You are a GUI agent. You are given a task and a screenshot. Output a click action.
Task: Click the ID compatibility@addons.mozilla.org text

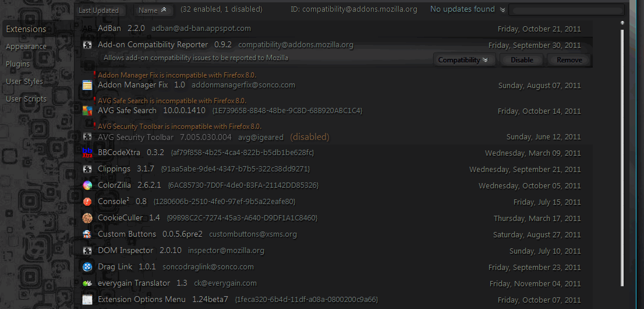click(x=353, y=9)
